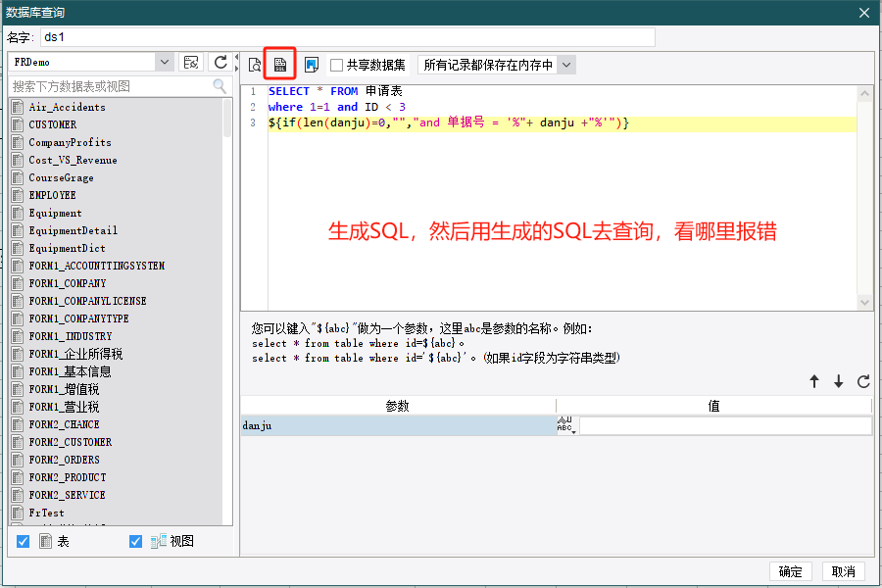Select the FORM1_ACCOUNTTINGSYSTEM table
Viewport: 882px width, 588px height.
(97, 266)
